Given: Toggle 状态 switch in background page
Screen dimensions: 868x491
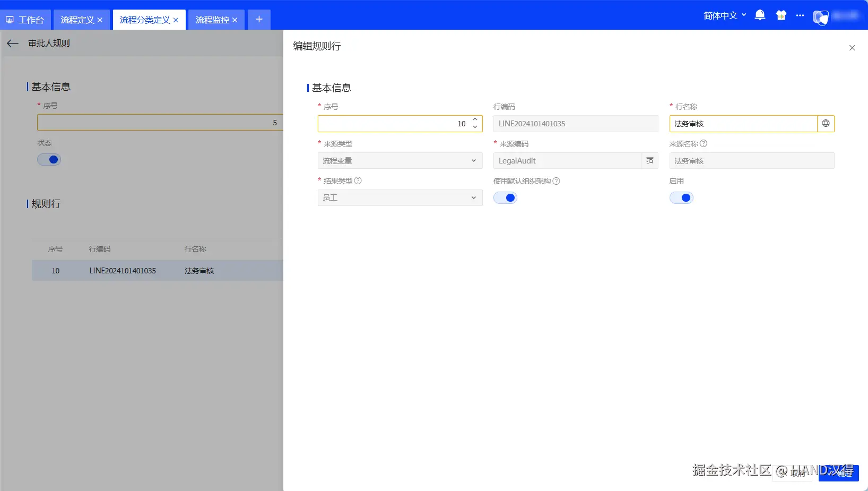Looking at the screenshot, I should tap(49, 160).
